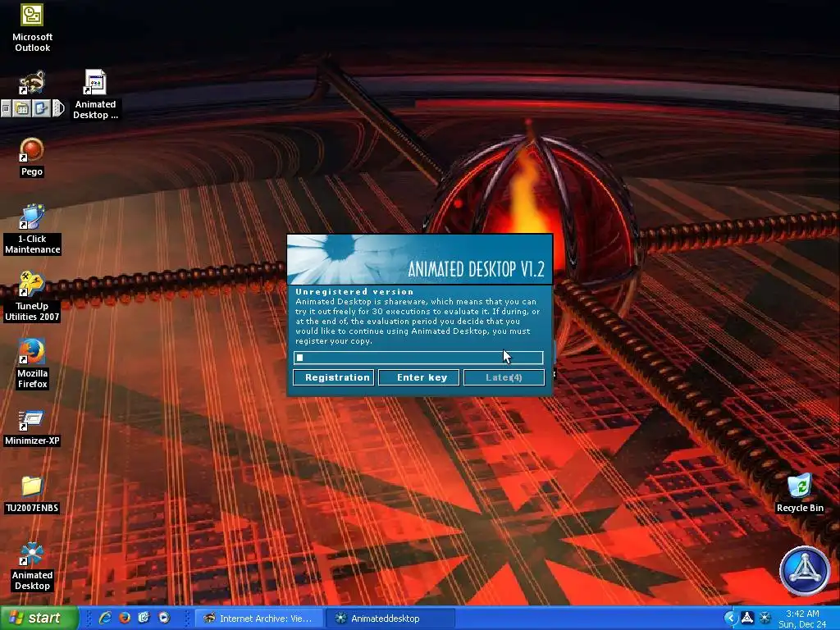This screenshot has width=840, height=630.
Task: Click the Enter key button
Action: pos(419,377)
